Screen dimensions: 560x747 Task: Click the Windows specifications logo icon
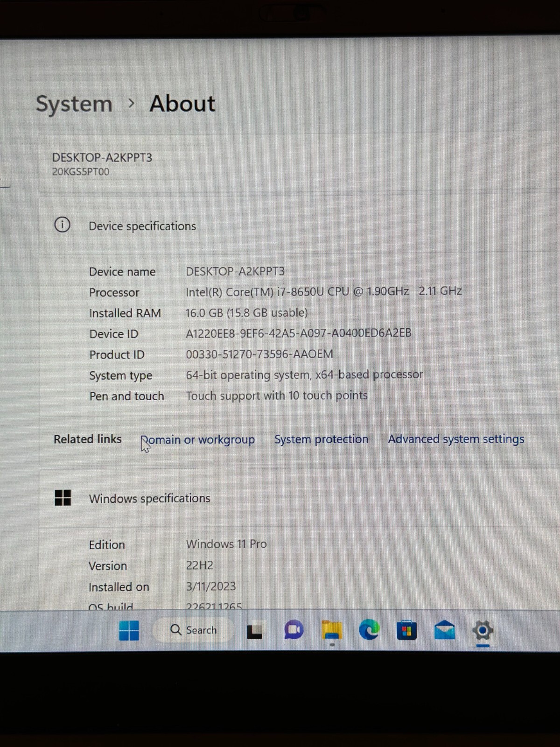(63, 498)
